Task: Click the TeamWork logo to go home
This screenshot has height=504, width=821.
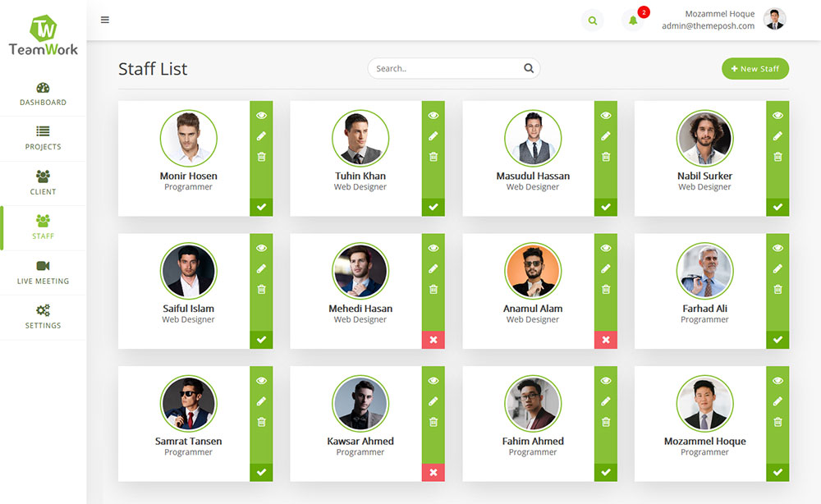Action: click(43, 33)
